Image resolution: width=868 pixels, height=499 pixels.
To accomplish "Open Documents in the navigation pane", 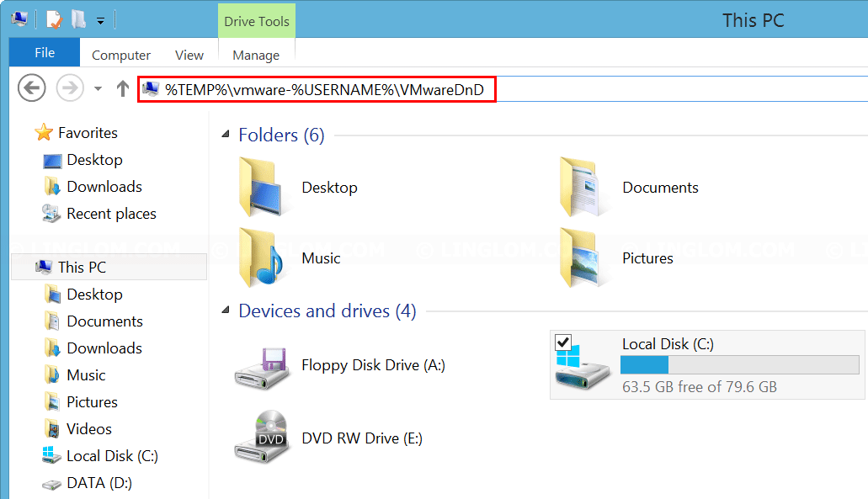I will click(x=104, y=321).
